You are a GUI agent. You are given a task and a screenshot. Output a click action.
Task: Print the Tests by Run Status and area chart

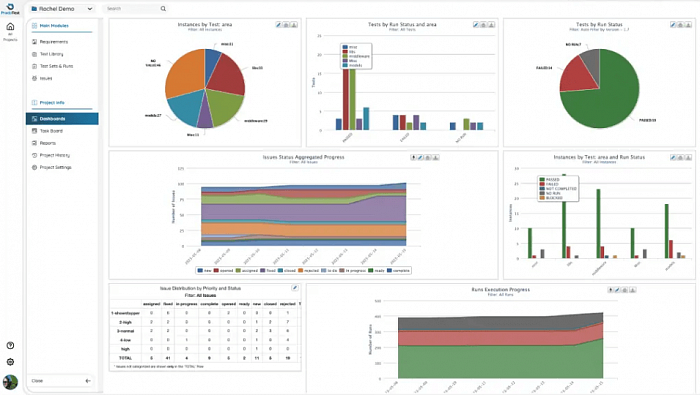pyautogui.click(x=483, y=25)
